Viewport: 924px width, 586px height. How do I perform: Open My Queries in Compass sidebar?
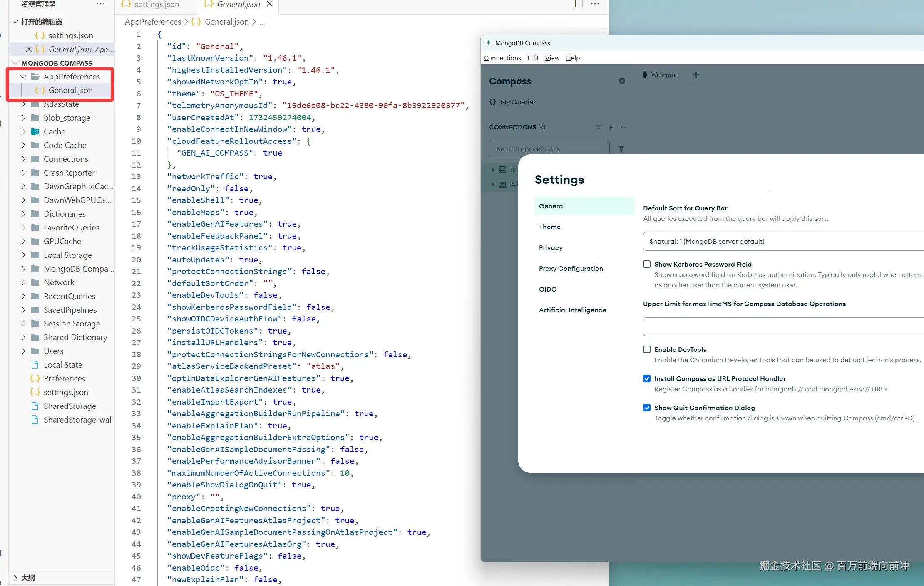pos(518,102)
